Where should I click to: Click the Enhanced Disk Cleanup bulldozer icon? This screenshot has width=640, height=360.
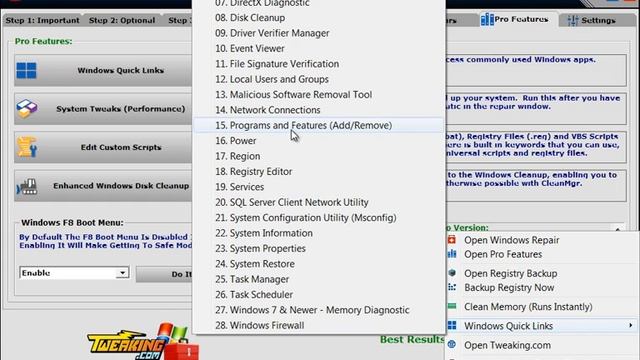[27, 186]
